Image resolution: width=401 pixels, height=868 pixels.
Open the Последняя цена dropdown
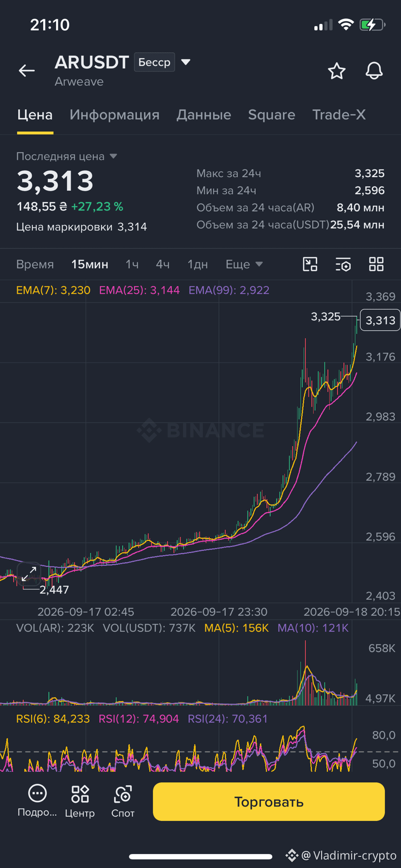67,156
